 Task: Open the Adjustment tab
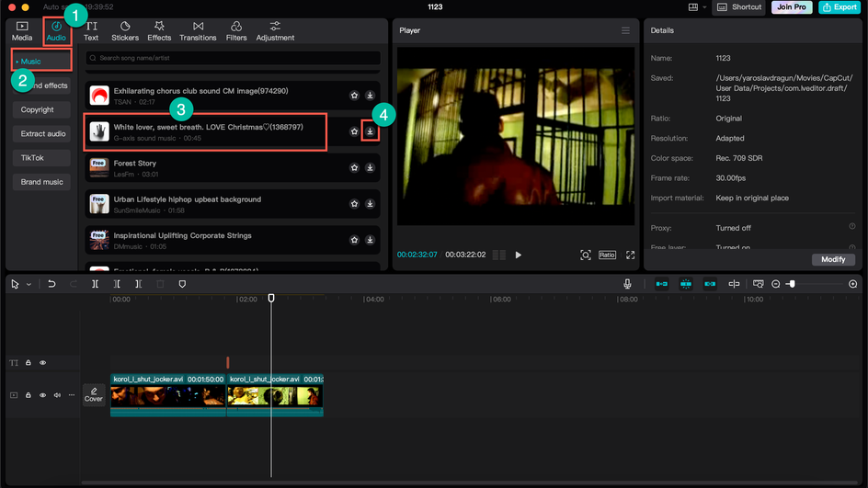pos(275,31)
